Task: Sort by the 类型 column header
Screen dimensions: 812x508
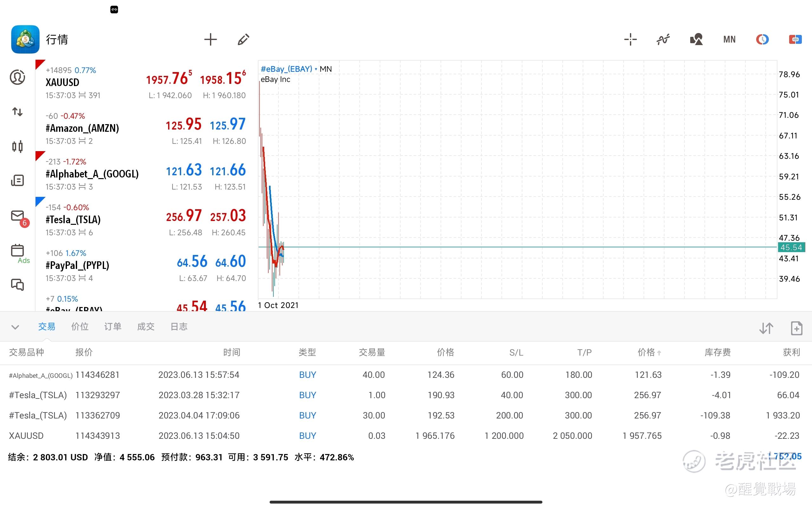Action: click(x=307, y=352)
